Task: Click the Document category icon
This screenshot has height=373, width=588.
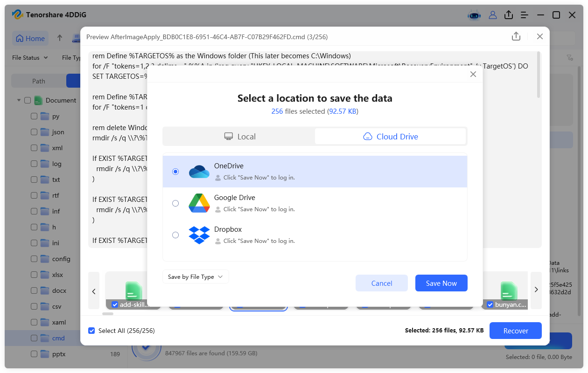Action: click(x=38, y=100)
